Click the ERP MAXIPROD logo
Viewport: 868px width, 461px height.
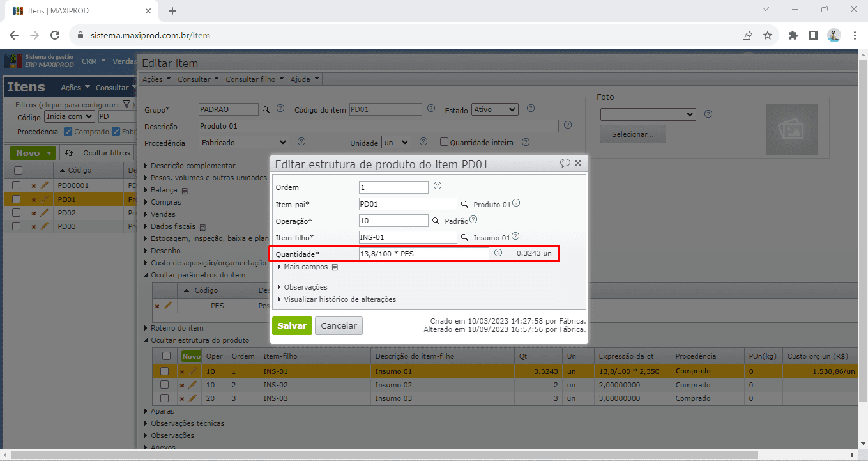[x=39, y=61]
